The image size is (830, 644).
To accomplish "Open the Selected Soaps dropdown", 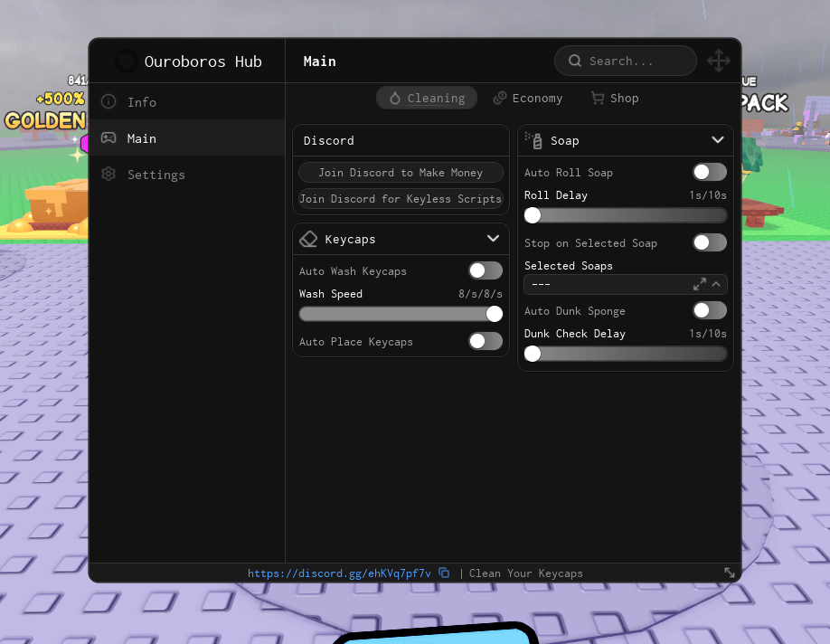I will click(x=625, y=284).
